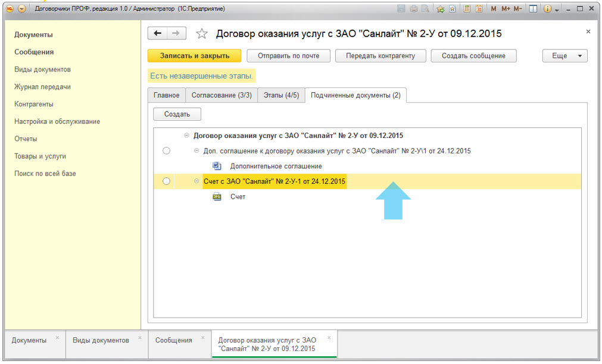602x364 pixels.
Task: Click the Создать button
Action: coord(177,114)
